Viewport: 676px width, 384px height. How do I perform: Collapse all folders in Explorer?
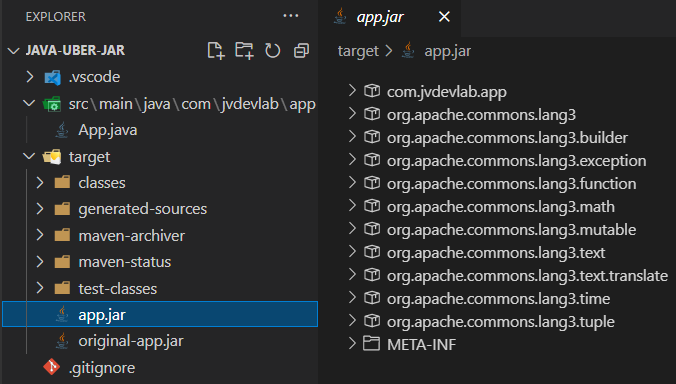(301, 51)
